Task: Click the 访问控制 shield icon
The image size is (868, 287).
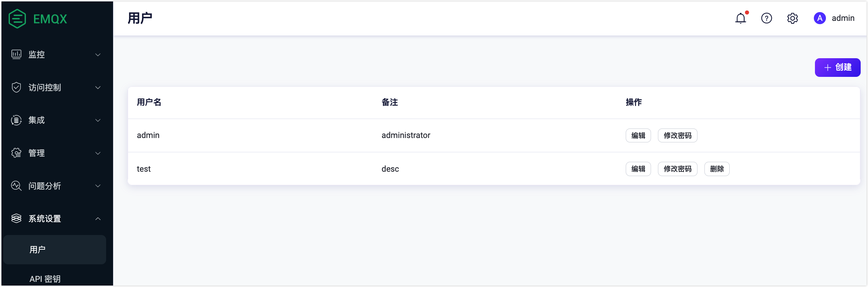Action: click(16, 87)
